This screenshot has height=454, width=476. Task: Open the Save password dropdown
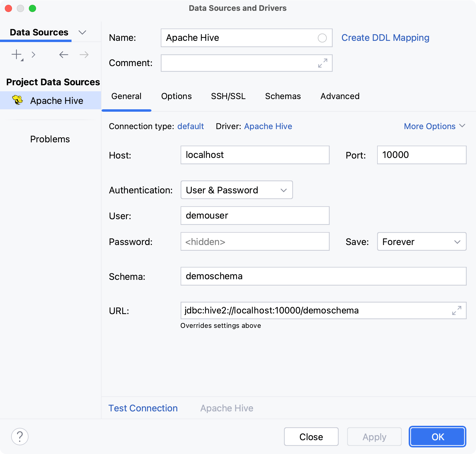(x=421, y=242)
